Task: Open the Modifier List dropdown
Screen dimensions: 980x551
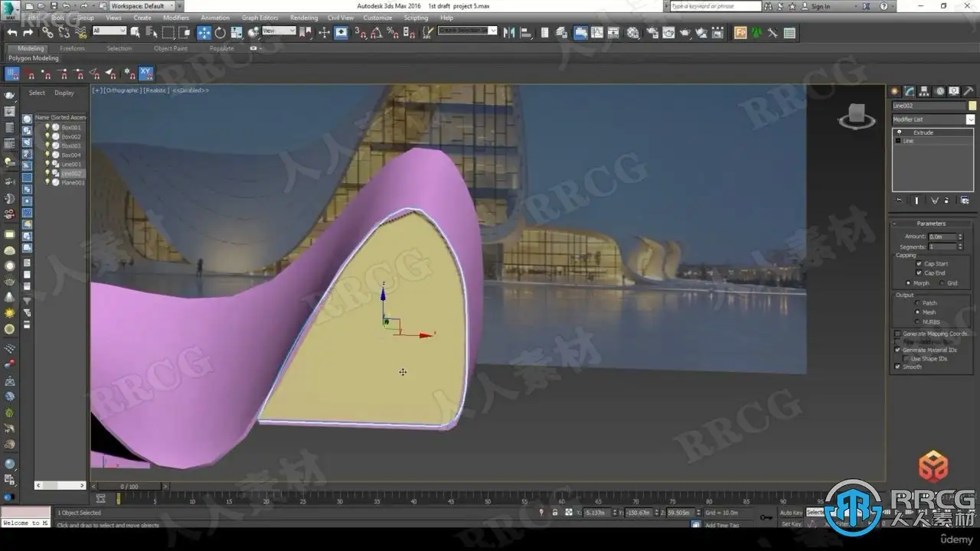Action: [x=970, y=119]
